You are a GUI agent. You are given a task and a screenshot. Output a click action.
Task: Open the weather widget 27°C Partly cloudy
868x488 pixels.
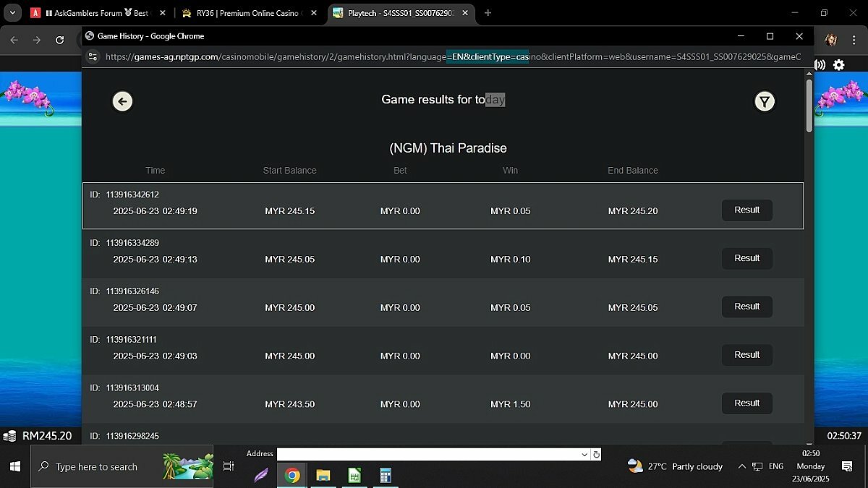[x=676, y=467]
